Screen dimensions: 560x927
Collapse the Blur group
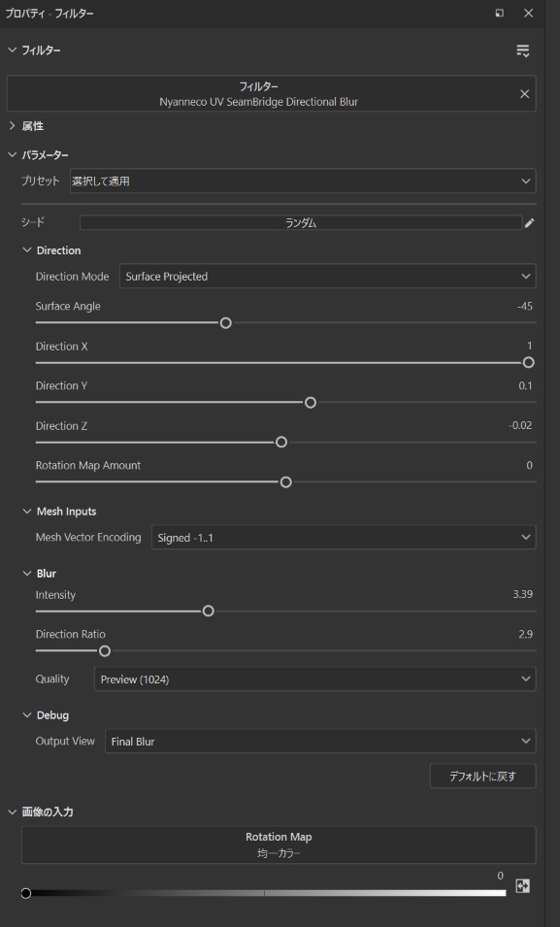pyautogui.click(x=26, y=574)
